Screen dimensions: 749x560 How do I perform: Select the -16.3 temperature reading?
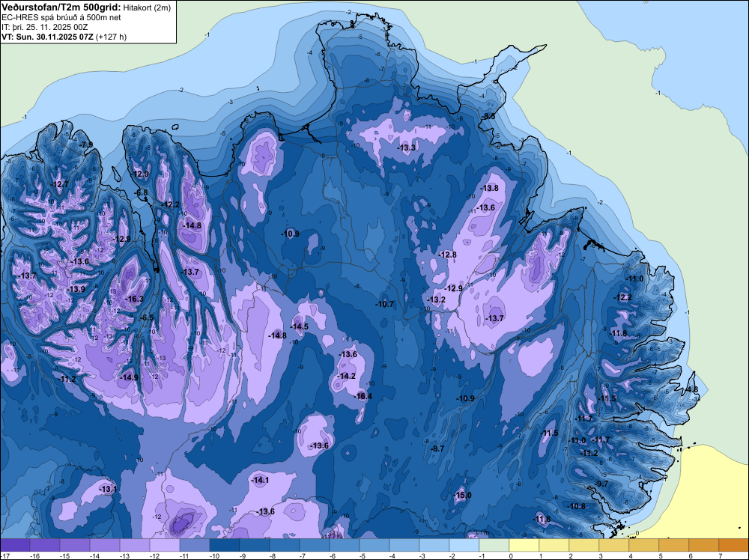pos(134,299)
